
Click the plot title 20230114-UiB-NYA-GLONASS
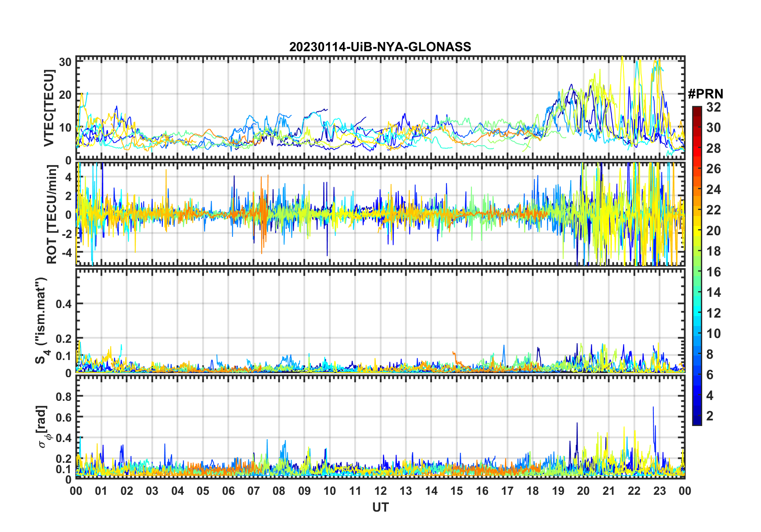380,47
